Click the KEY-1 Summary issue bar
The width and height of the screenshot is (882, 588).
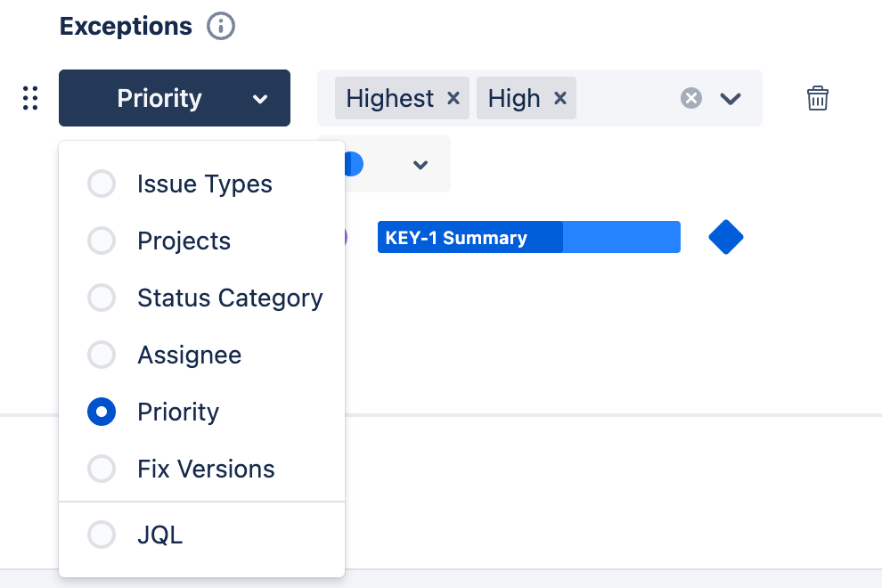tap(470, 237)
